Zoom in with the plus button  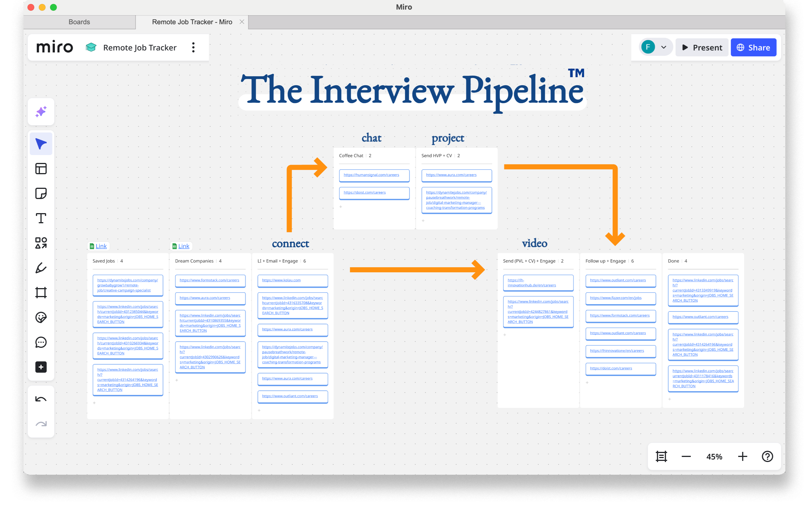point(742,456)
